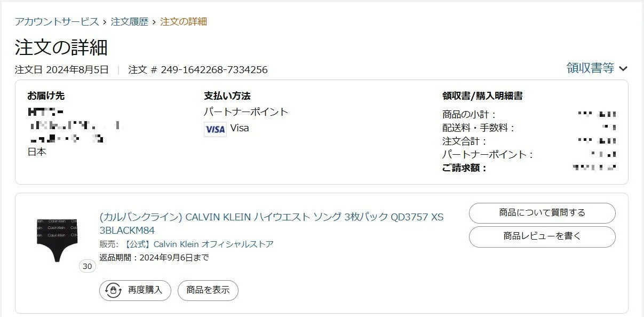Expand the 領収書等 chevron arrow
This screenshot has width=644, height=317.
(624, 68)
